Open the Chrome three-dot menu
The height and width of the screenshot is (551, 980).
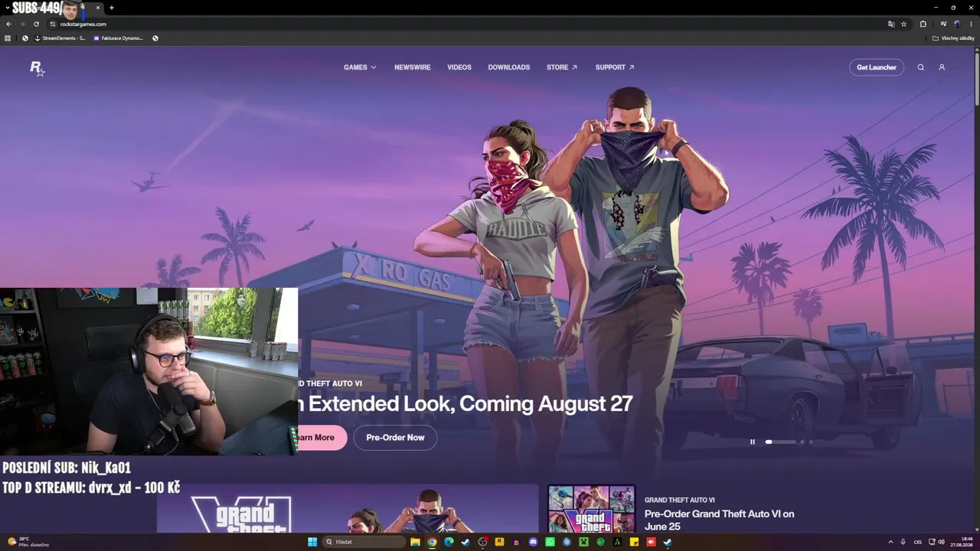pos(971,24)
